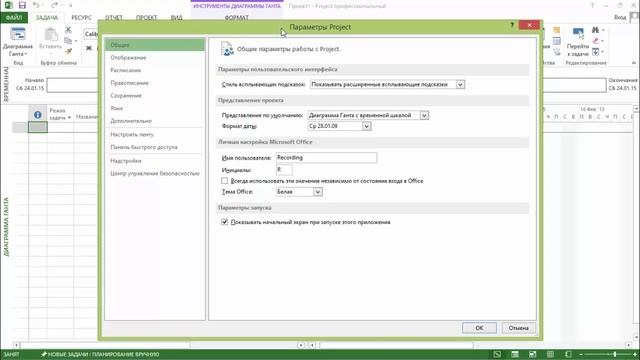Open Панель быстрого доступа in sidebar

(155, 147)
